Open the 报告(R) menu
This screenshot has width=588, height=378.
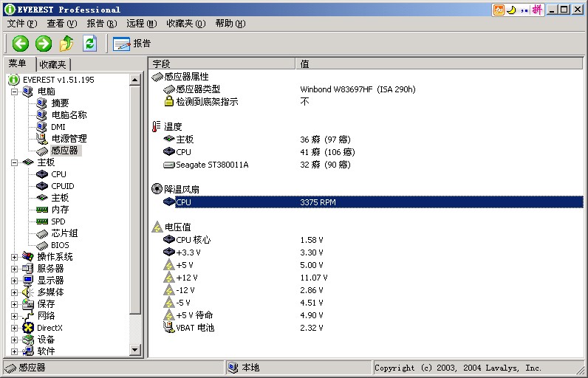click(x=102, y=24)
